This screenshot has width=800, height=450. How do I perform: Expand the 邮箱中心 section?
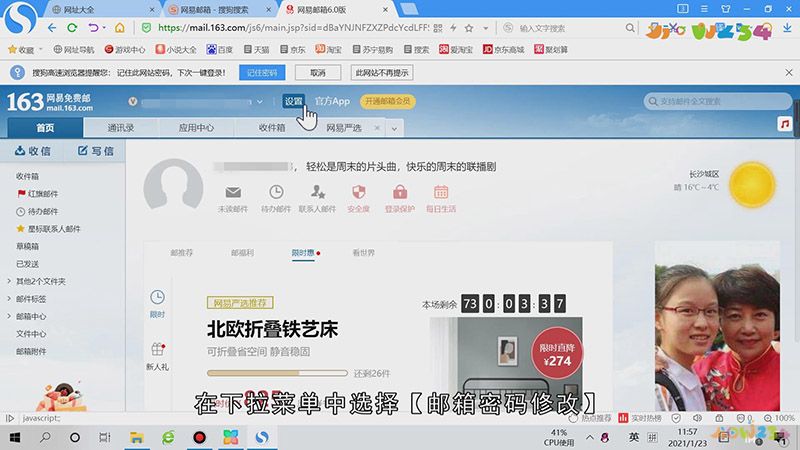click(x=9, y=316)
